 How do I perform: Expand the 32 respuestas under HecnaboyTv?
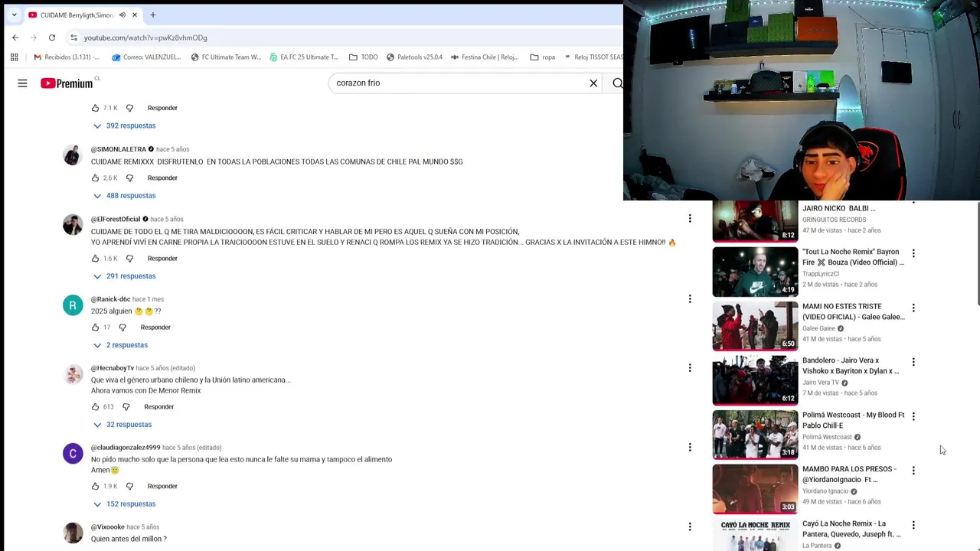(x=122, y=424)
